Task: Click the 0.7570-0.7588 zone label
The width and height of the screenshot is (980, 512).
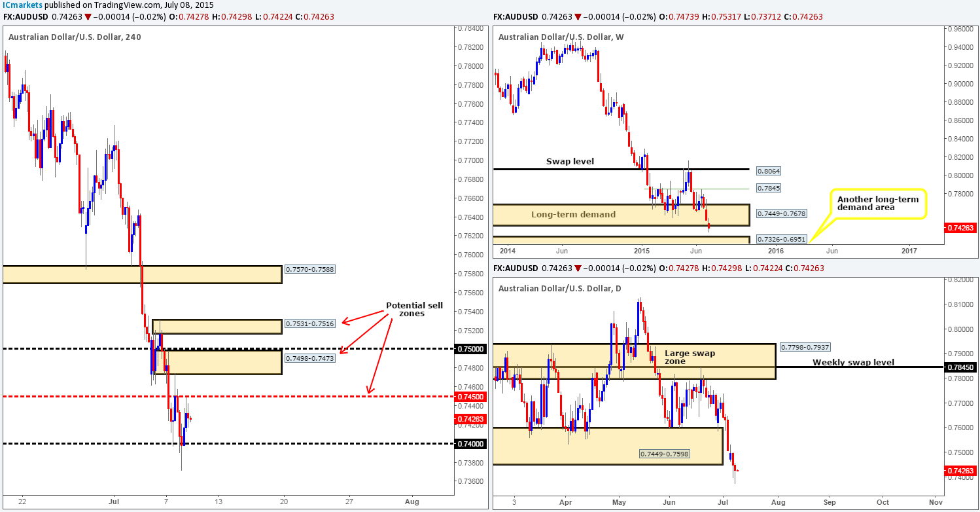Action: [x=311, y=269]
